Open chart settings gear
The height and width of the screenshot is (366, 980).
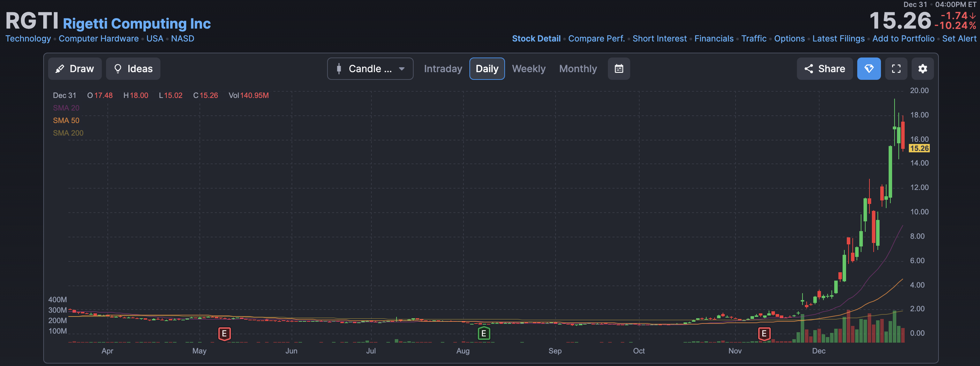[922, 69]
